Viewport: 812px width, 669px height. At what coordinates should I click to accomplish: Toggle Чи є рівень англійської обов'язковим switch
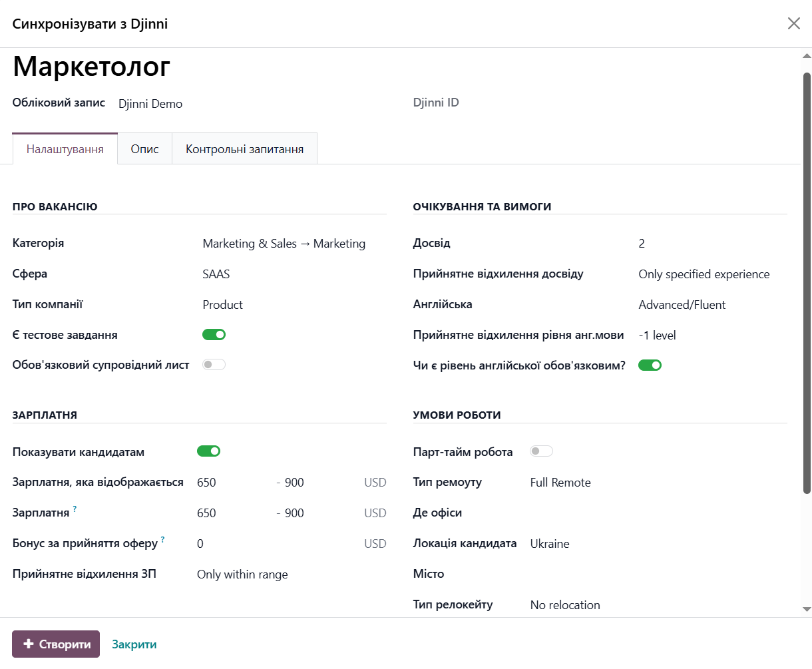pyautogui.click(x=650, y=365)
